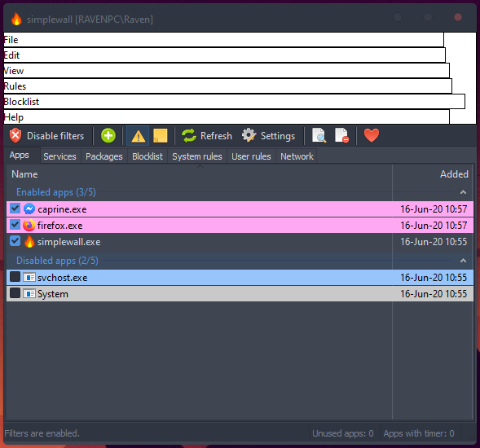Click the System added date 16-Jun-20 10:55

point(434,294)
